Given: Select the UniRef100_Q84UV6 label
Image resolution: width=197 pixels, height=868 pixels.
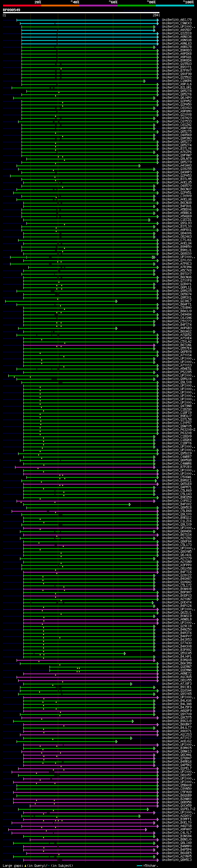Looking at the screenshot, I should [x=177, y=233].
